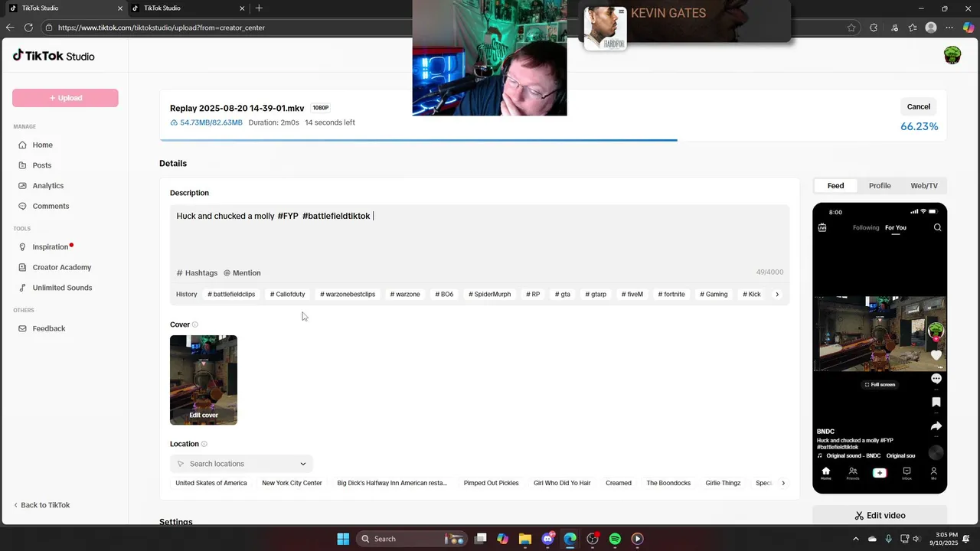Add the fortnite hashtag chip
Viewport: 980px width, 551px height.
(670, 294)
